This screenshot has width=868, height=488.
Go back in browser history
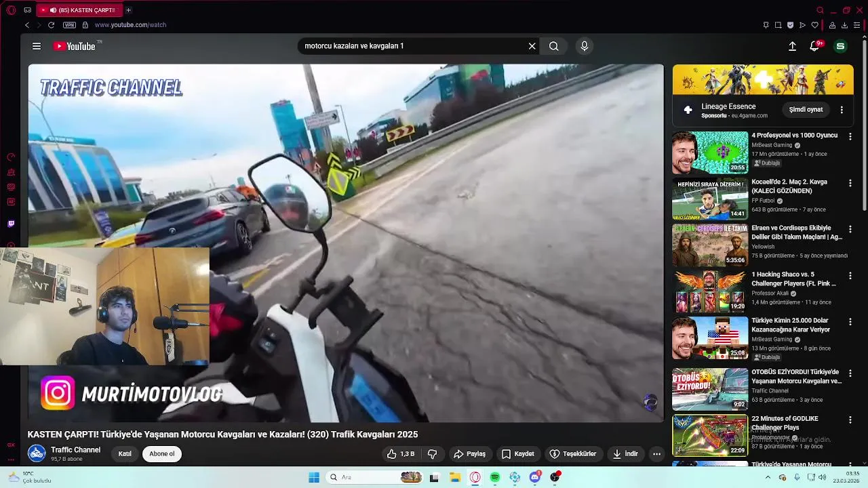(x=27, y=25)
